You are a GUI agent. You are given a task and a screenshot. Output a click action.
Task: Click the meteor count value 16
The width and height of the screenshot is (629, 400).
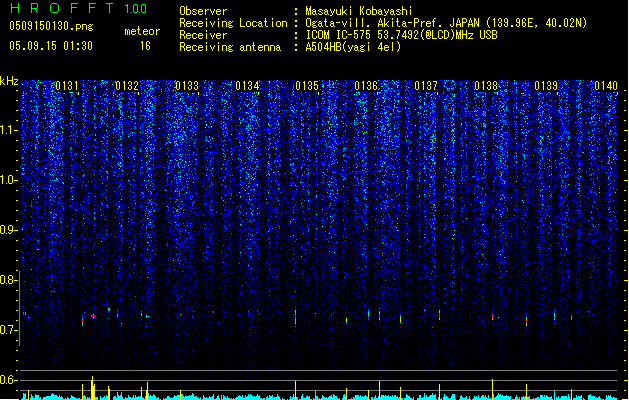(145, 46)
